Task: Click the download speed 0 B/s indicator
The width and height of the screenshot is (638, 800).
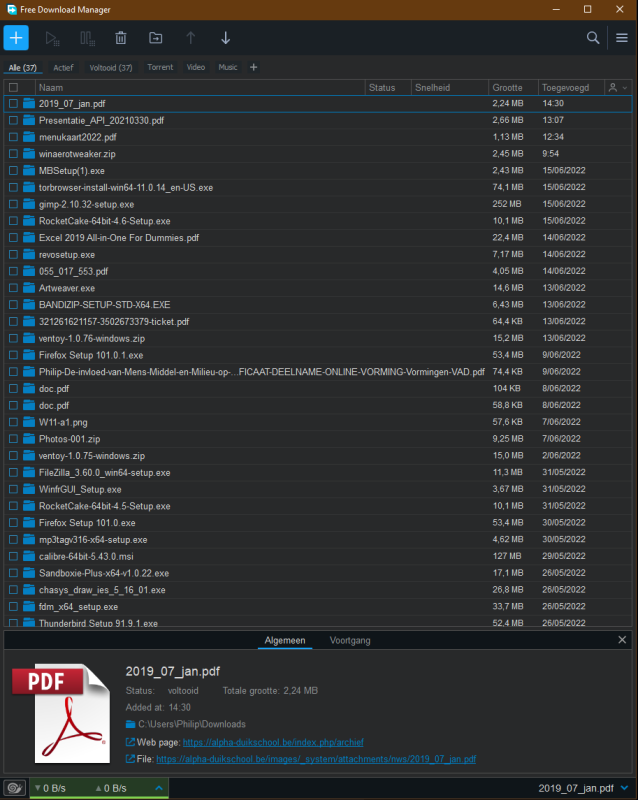Action: pos(50,788)
